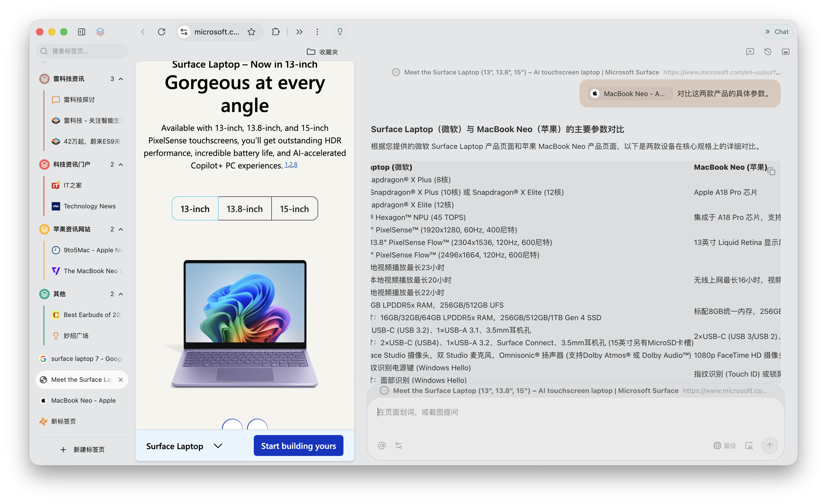Select the 15-inch size option
Viewport: 827px width, 504px height.
coord(294,209)
